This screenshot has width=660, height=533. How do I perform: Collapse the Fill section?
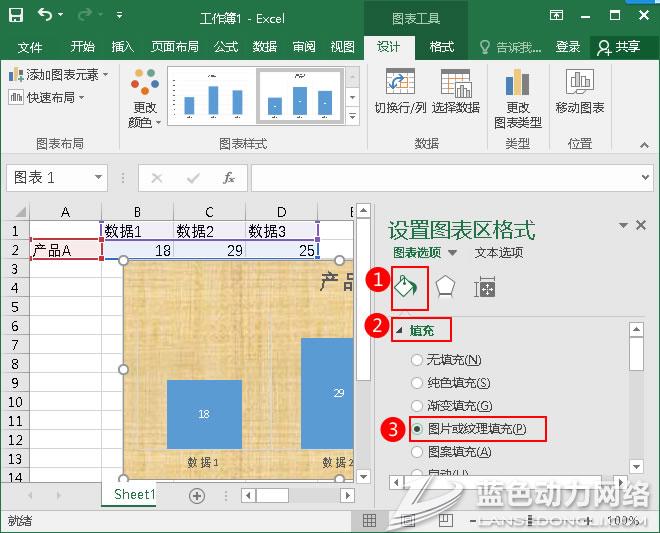coord(400,329)
